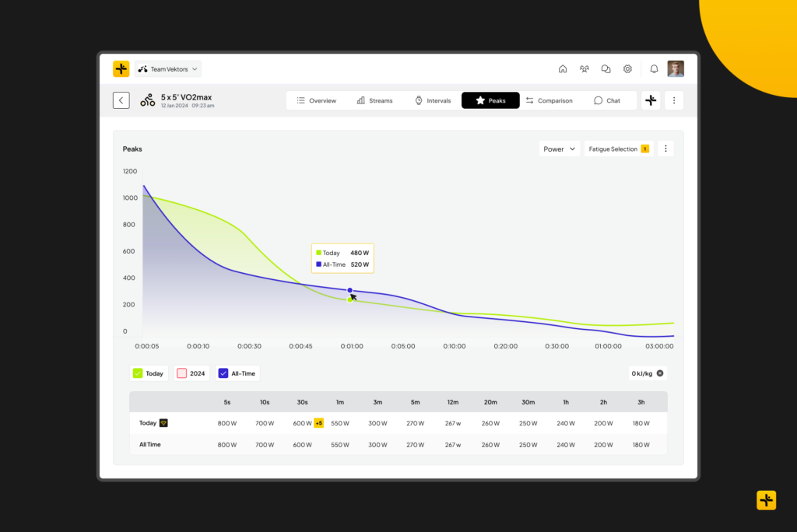The height and width of the screenshot is (532, 797).
Task: Click the notification bell icon
Action: coord(654,69)
